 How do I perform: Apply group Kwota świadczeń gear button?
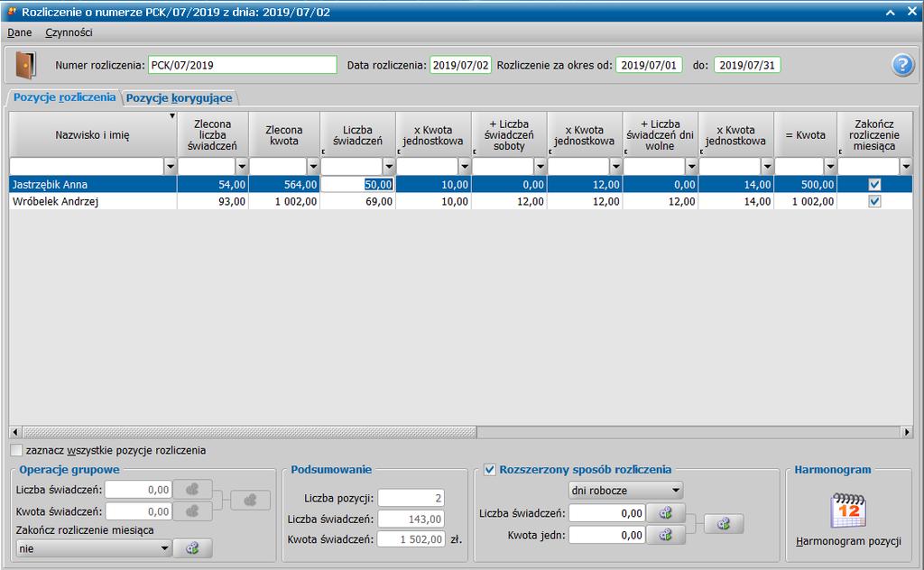(x=192, y=511)
